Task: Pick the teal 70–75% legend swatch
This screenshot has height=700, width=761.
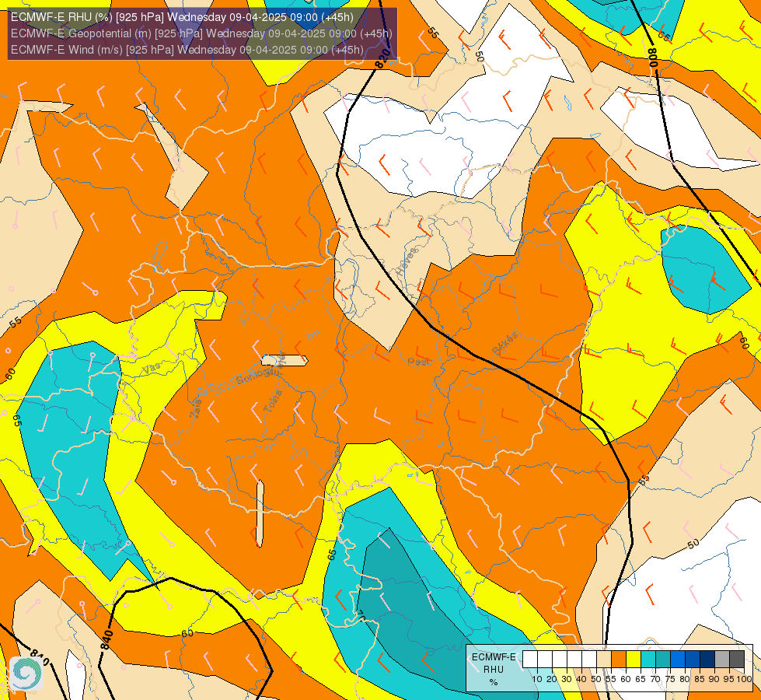Action: point(663,660)
